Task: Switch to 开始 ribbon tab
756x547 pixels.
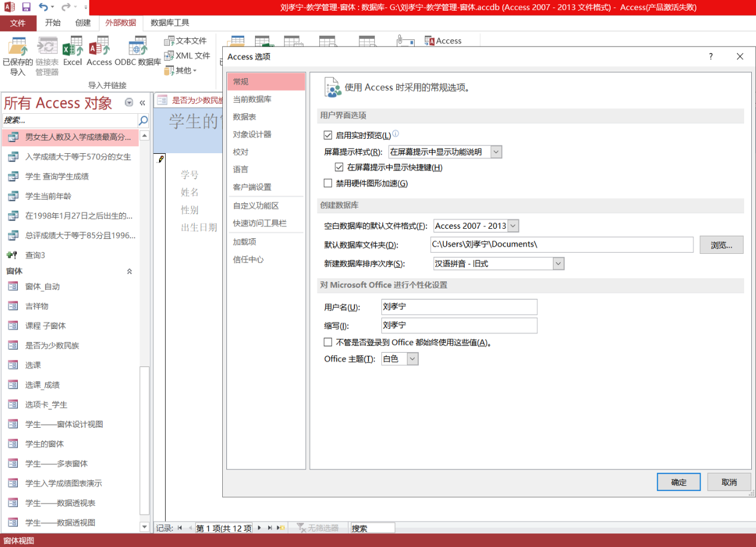Action: (53, 23)
